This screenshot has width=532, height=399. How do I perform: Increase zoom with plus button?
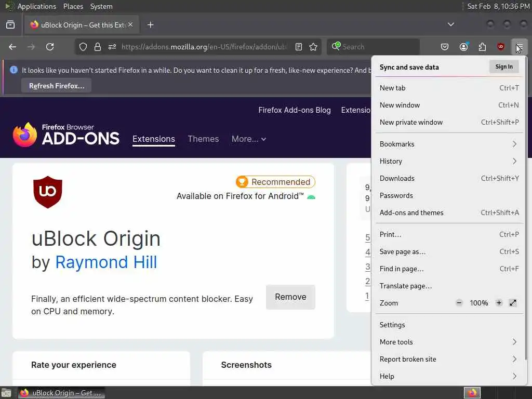499,303
